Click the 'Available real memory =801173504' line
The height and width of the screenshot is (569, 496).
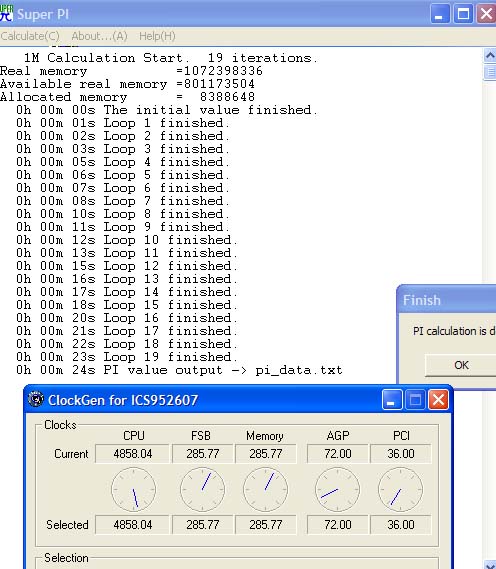(x=127, y=84)
